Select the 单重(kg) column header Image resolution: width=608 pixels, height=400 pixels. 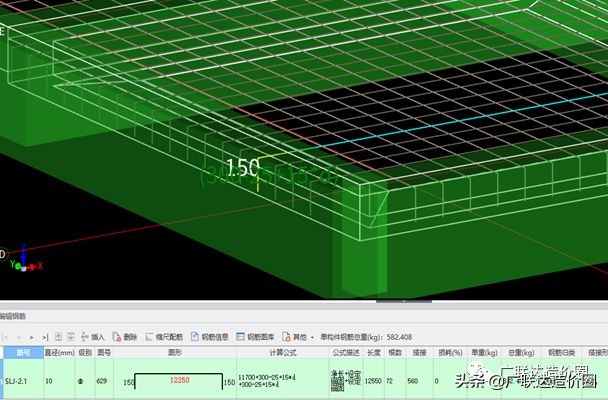point(484,353)
